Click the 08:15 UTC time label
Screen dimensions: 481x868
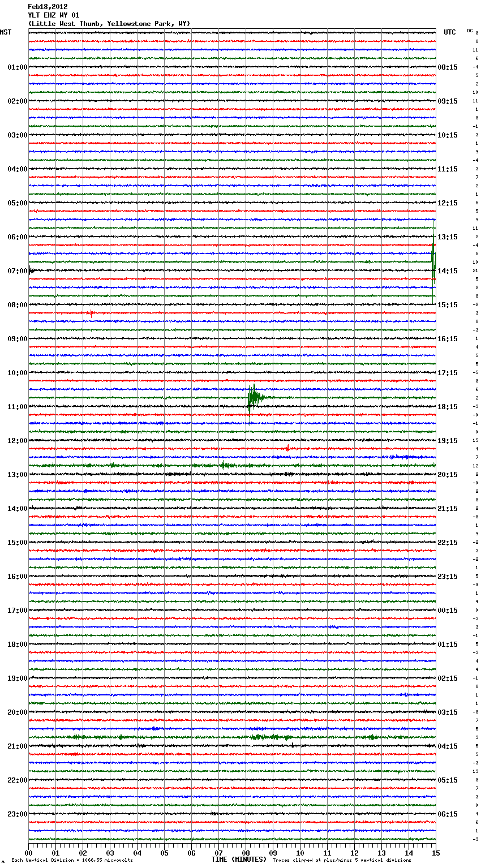(448, 67)
